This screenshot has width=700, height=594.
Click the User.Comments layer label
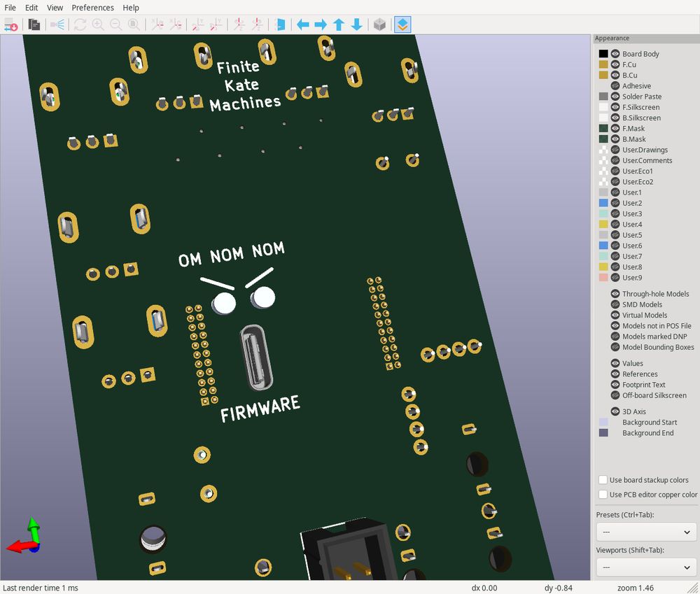[647, 161]
